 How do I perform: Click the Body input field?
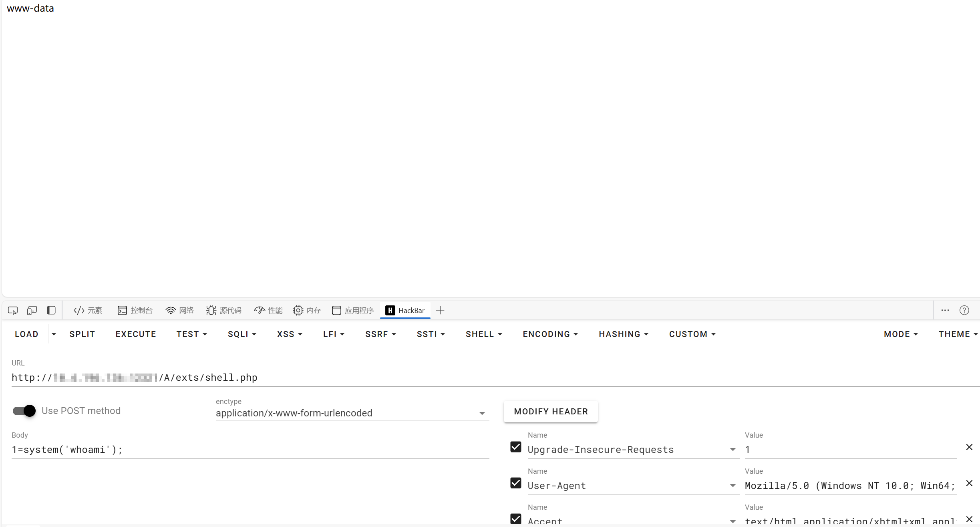coord(250,450)
